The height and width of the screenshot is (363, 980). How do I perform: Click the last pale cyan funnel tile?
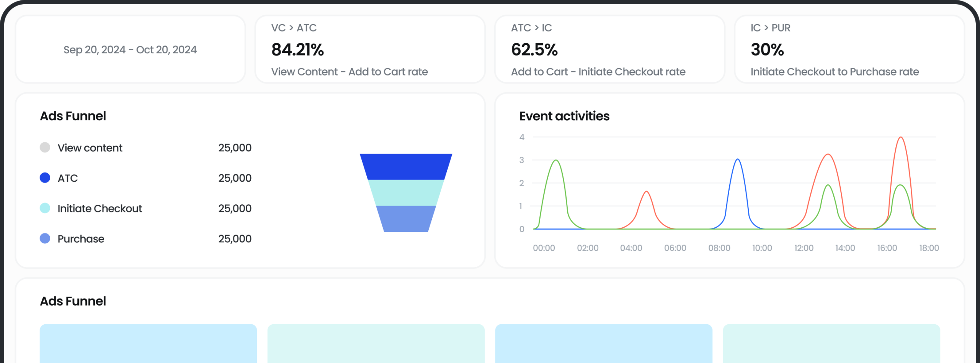(x=831, y=343)
